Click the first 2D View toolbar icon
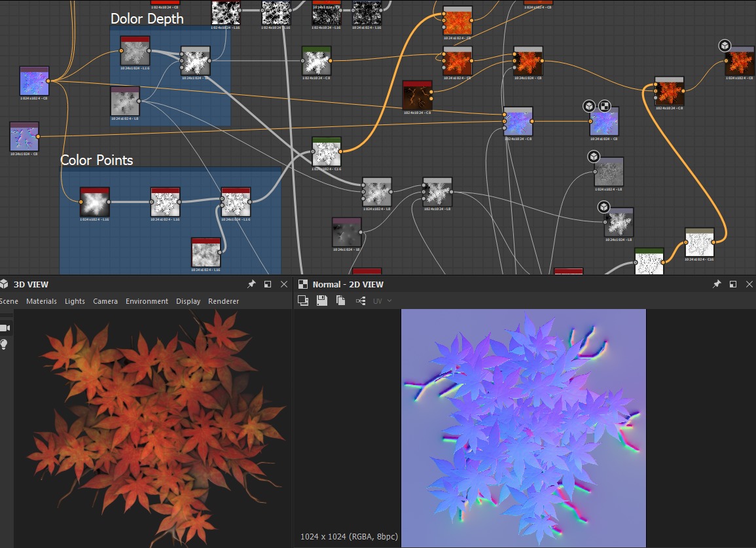This screenshot has width=756, height=548. [303, 301]
